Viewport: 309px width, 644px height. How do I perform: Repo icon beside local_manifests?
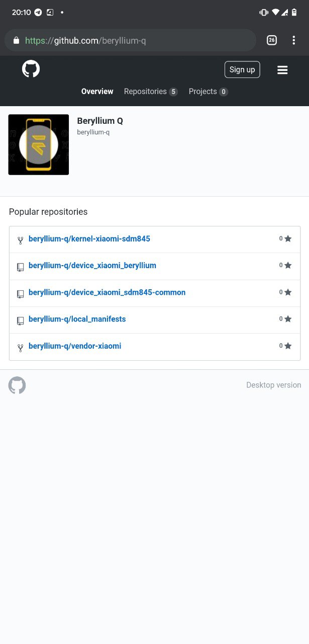coord(20,320)
